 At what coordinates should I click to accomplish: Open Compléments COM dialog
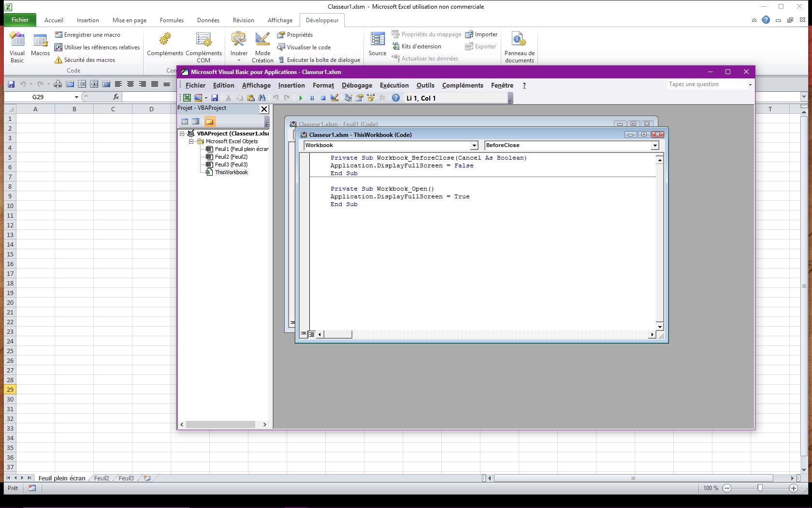point(203,47)
